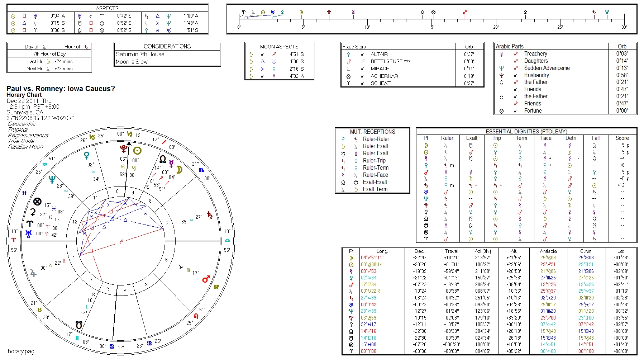The width and height of the screenshot is (644, 359).
Task: Click the North Node glyph in the wheel
Action: coord(163,159)
